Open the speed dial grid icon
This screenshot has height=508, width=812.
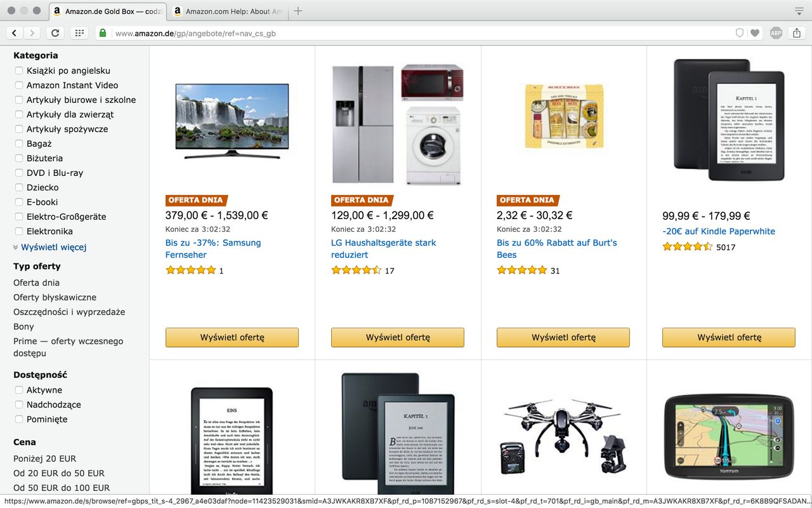click(79, 33)
